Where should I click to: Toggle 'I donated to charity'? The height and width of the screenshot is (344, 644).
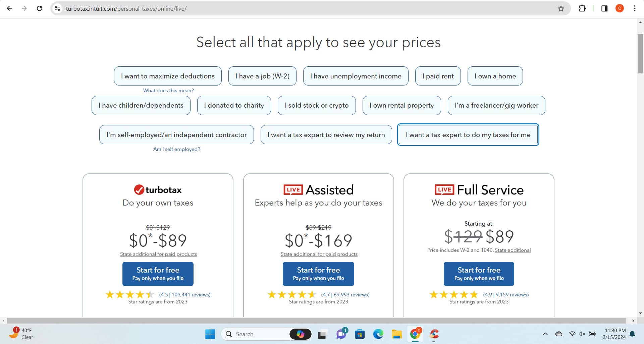(x=234, y=105)
